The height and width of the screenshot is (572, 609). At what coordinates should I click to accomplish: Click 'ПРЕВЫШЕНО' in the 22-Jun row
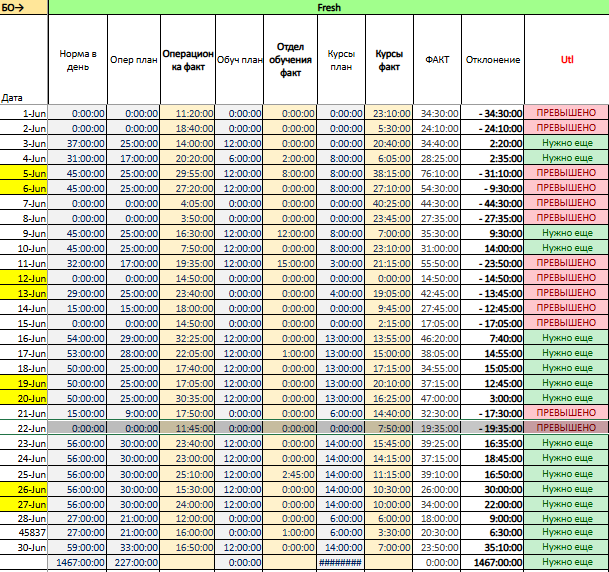coord(567,428)
